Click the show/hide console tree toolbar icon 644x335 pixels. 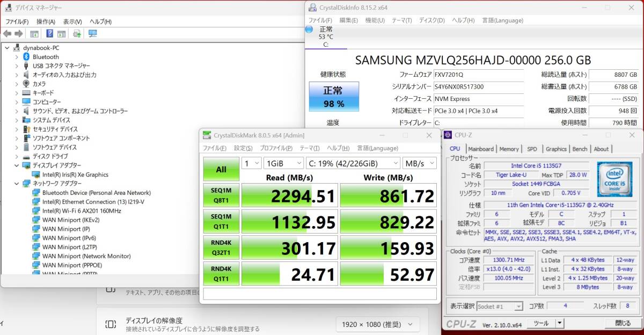(34, 33)
